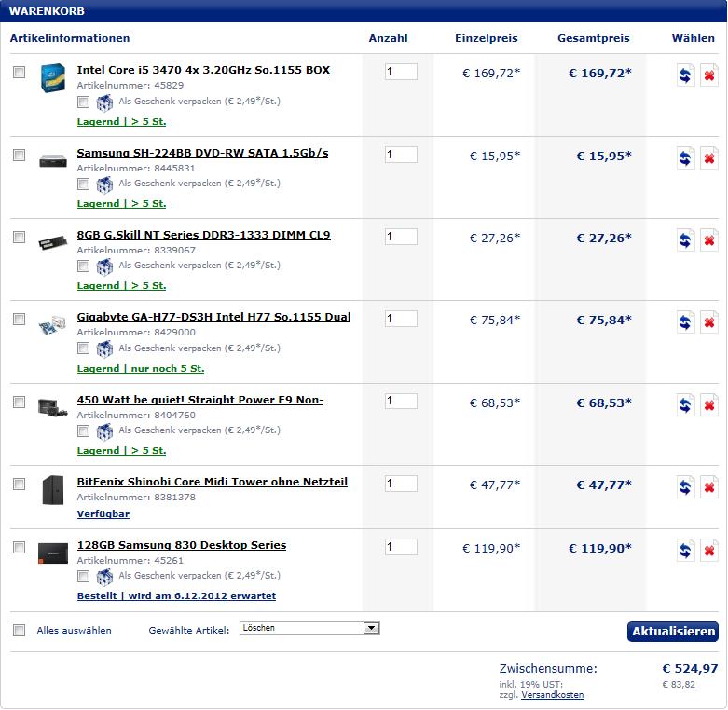Open Samsung SH-224BB DVD-RW product link
The width and height of the screenshot is (728, 710).
(202, 153)
